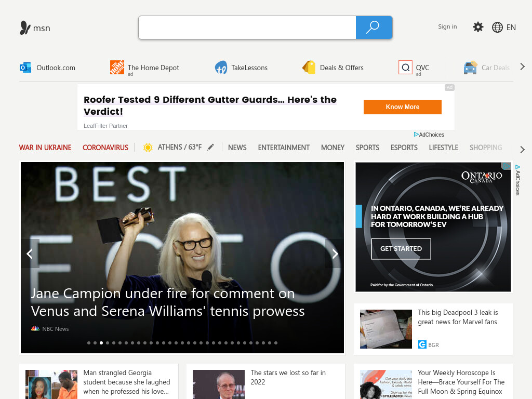The height and width of the screenshot is (399, 532).
Task: Open the ATHENS / 63°F weather link
Action: coord(179,147)
